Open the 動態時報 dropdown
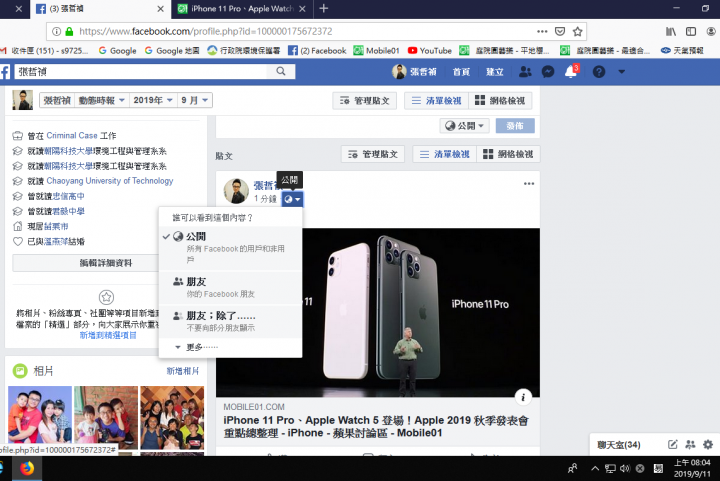720x481 pixels. point(101,100)
